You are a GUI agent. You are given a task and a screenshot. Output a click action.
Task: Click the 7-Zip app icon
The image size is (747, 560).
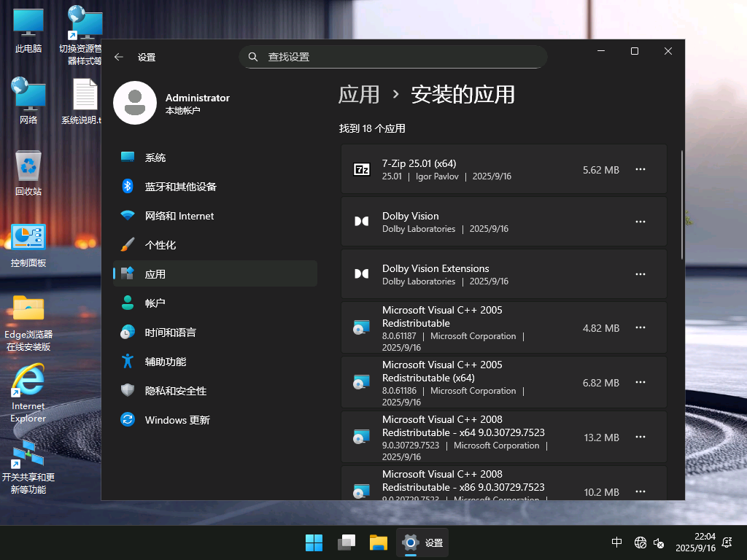(362, 169)
